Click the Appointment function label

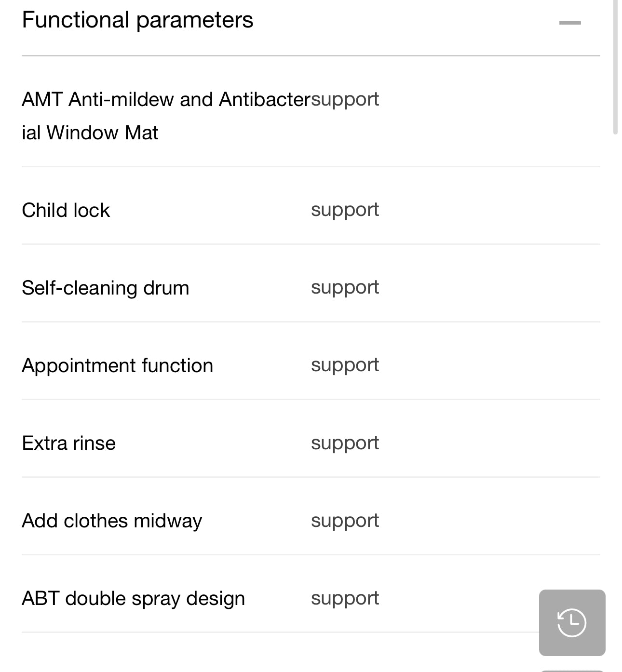coord(118,365)
